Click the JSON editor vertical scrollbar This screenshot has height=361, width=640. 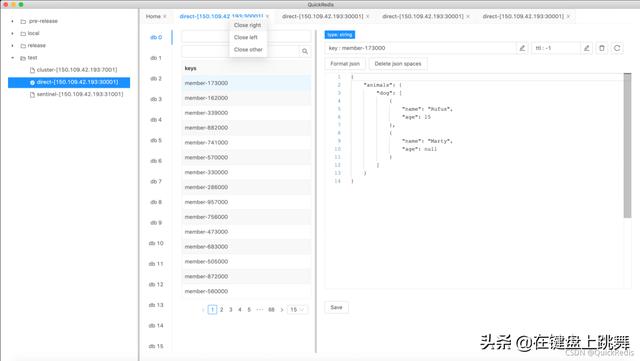[x=627, y=146]
